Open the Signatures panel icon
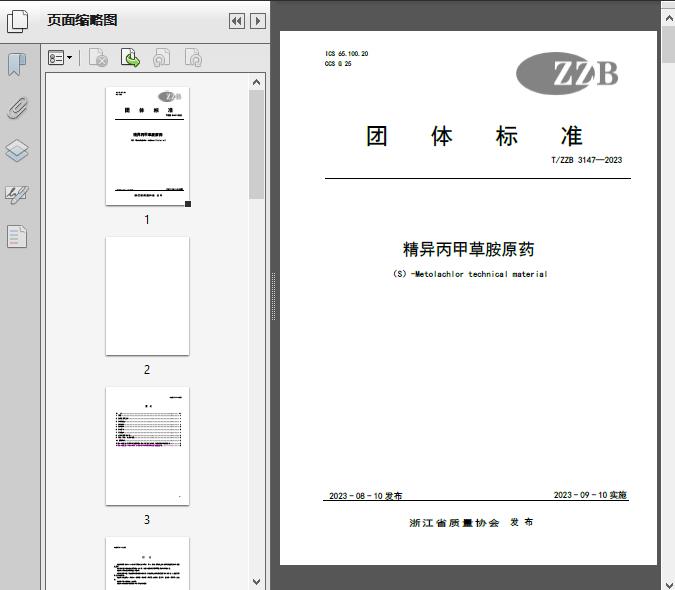675x590 pixels. click(x=17, y=194)
